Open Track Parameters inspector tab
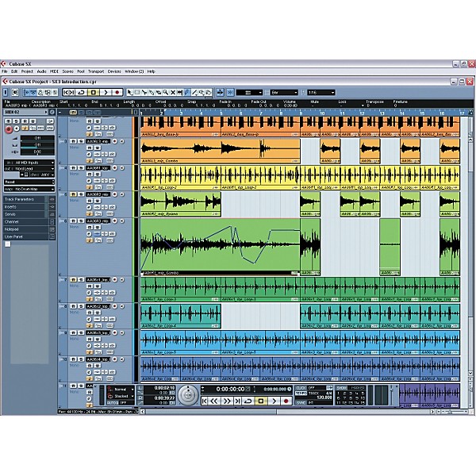The width and height of the screenshot is (476, 476). (29, 199)
